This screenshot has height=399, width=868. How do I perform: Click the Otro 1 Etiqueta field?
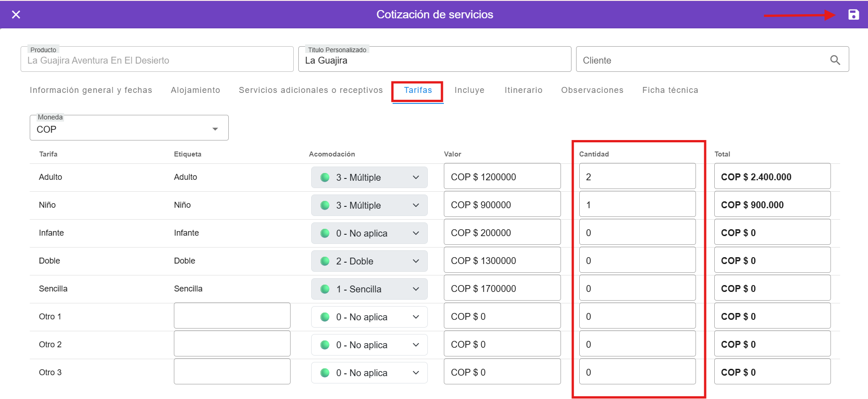click(232, 316)
